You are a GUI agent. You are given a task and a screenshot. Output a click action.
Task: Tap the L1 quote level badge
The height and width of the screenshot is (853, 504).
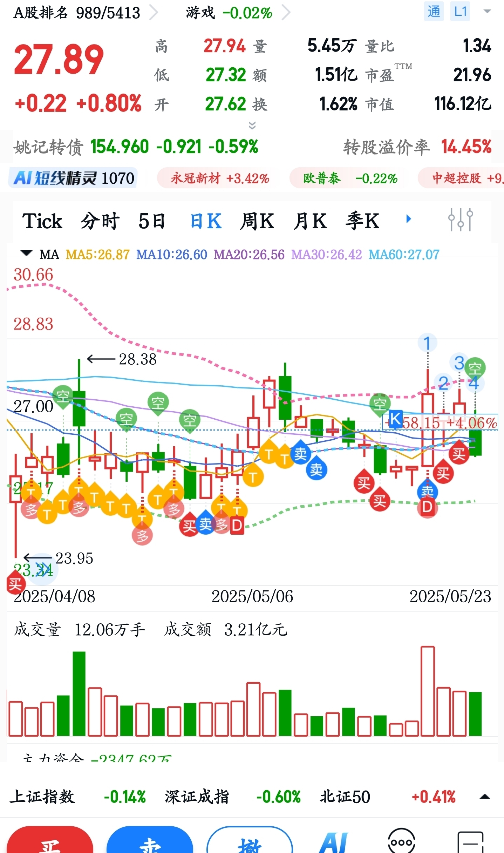[460, 12]
